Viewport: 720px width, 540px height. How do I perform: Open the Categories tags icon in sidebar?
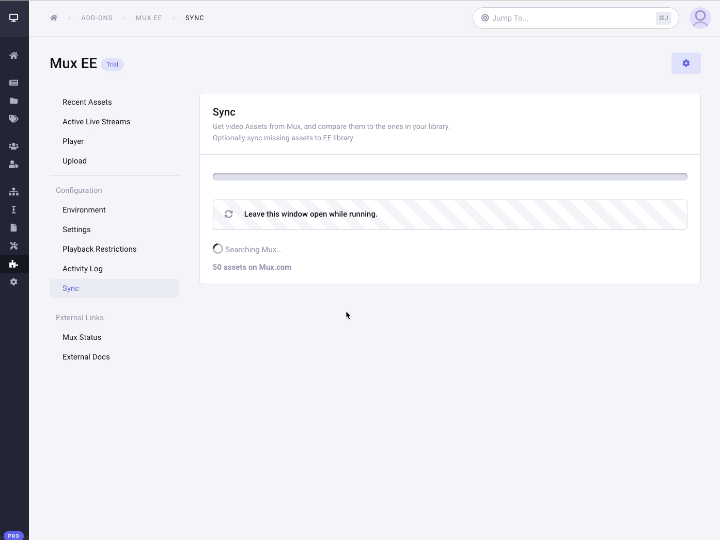pos(14,119)
